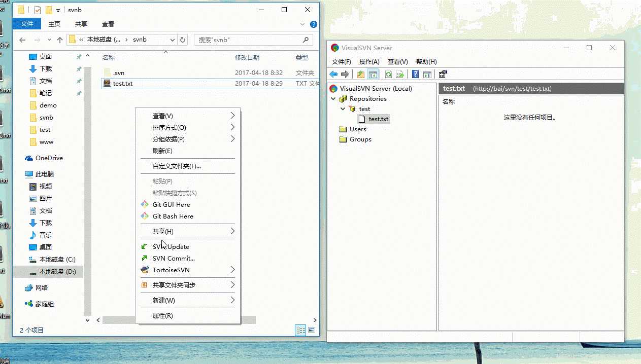Expand the 新建(W) submenu

(188, 301)
